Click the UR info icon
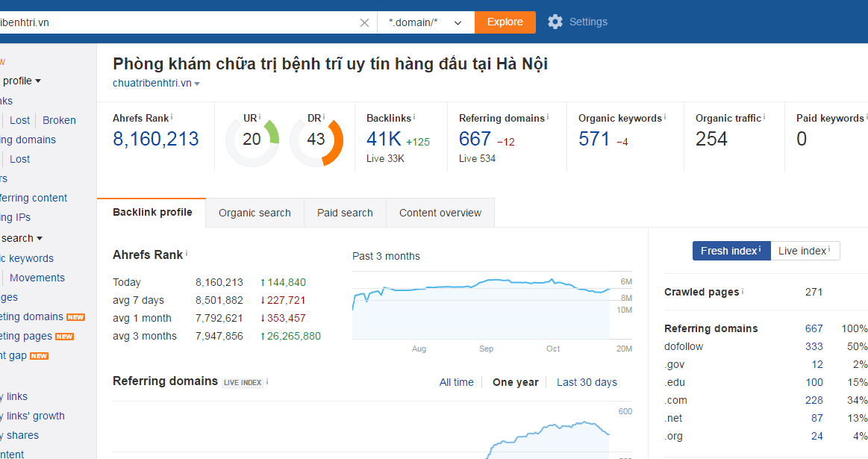 click(x=260, y=117)
